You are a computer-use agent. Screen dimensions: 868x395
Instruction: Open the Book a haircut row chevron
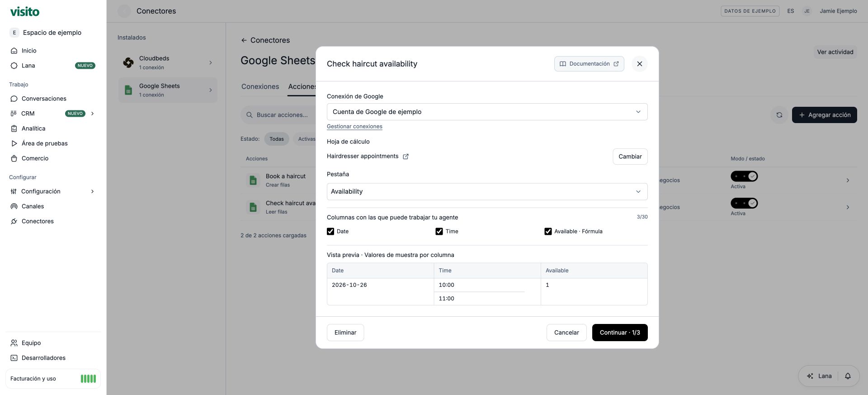point(848,180)
